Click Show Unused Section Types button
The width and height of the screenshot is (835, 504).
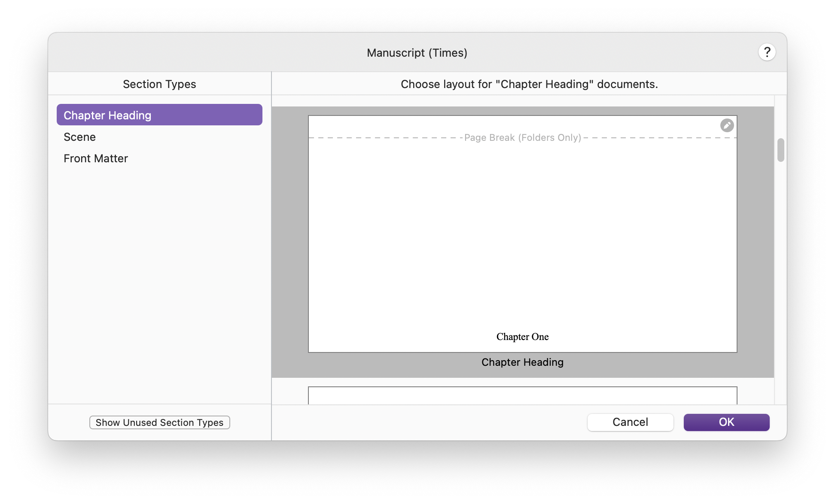159,422
